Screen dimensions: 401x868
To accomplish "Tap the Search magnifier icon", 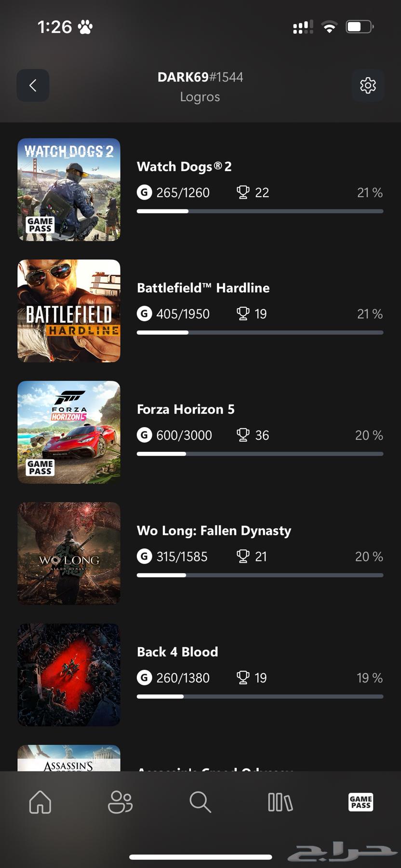I will (200, 802).
